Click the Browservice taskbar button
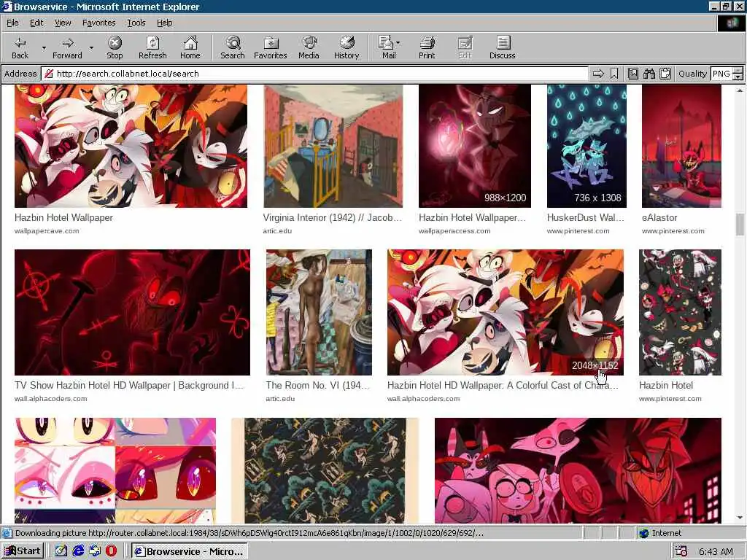The height and width of the screenshot is (560, 747). point(189,551)
